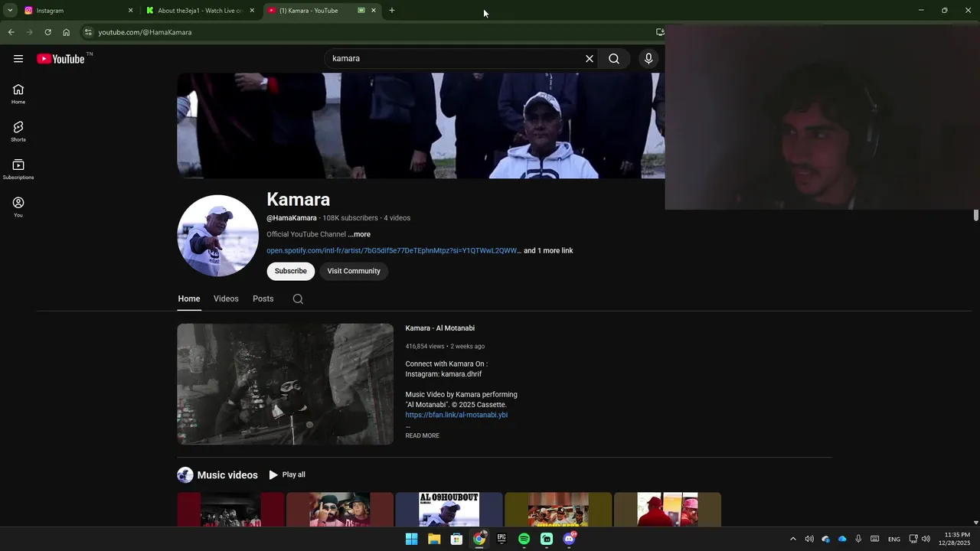View site information icon in address bar
The height and width of the screenshot is (551, 980).
[x=88, y=32]
